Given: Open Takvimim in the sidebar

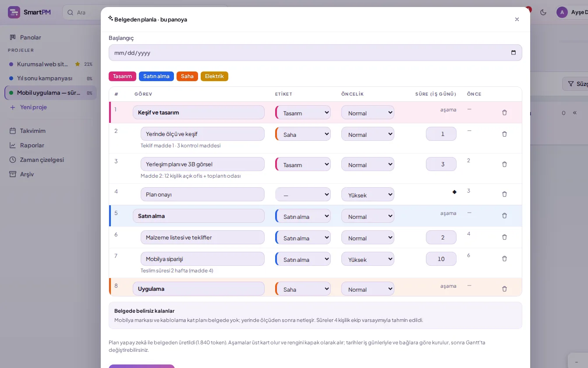Looking at the screenshot, I should [50, 131].
